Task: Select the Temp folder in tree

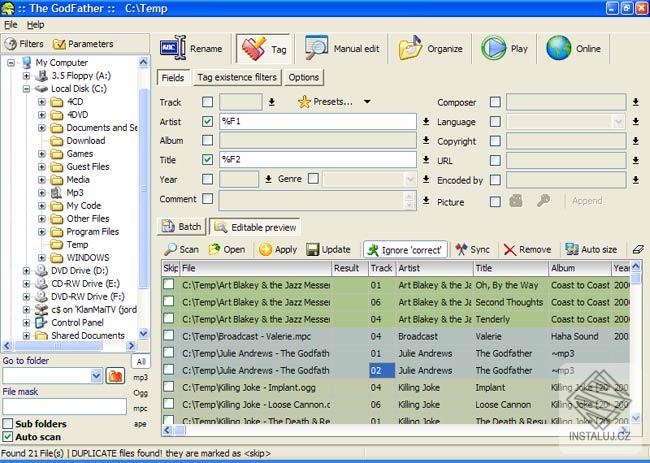Action: tap(77, 244)
